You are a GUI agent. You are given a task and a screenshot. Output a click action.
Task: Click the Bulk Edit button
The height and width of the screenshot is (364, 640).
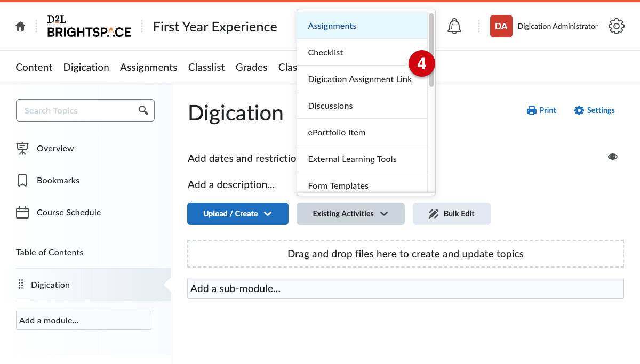pos(452,214)
